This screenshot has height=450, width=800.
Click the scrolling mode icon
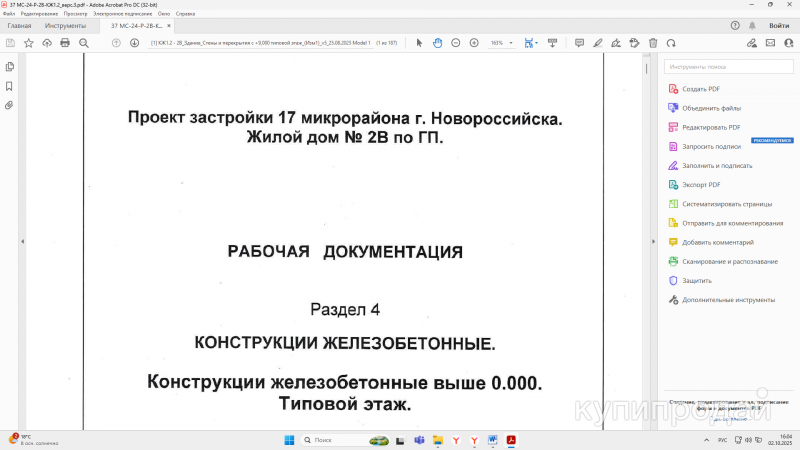[x=552, y=43]
